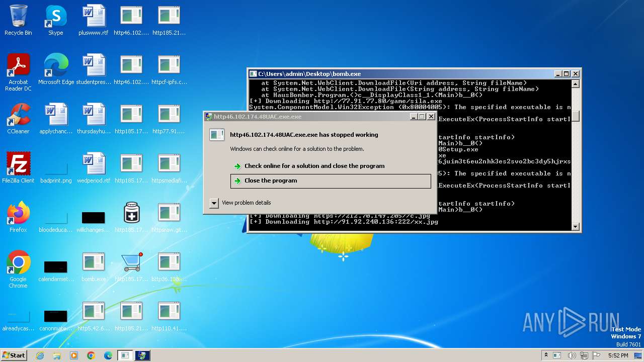Select the http5.42.6... executable icon
Image resolution: width=644 pixels, height=362 pixels.
94,316
